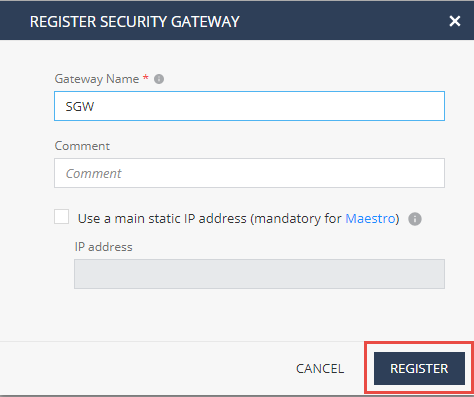Click the 'Use a main static IP address' text

[162, 219]
